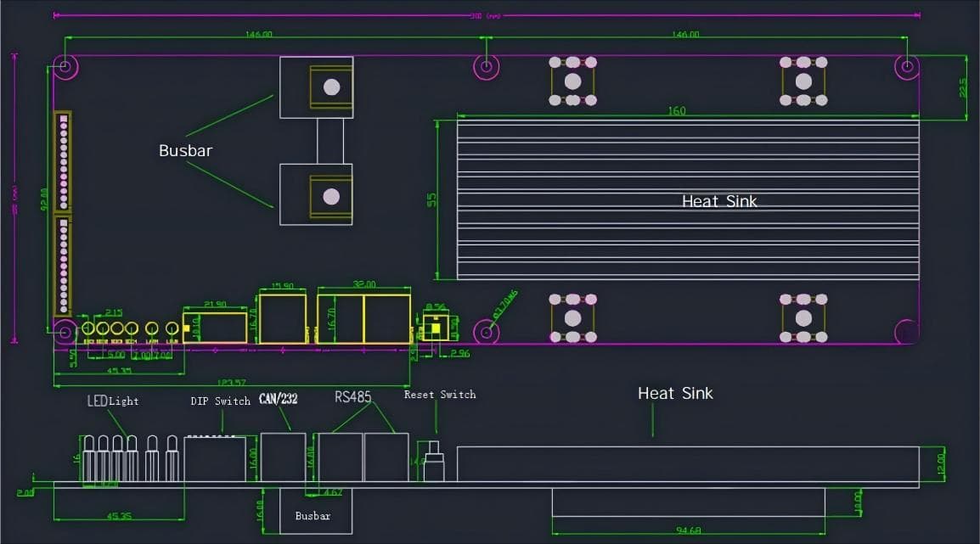980x544 pixels.
Task: Select the top-right corner mounting hole
Action: (x=907, y=66)
